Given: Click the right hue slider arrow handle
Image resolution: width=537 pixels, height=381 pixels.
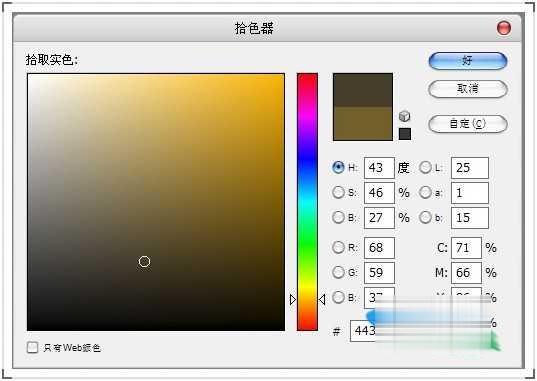Looking at the screenshot, I should click(322, 299).
